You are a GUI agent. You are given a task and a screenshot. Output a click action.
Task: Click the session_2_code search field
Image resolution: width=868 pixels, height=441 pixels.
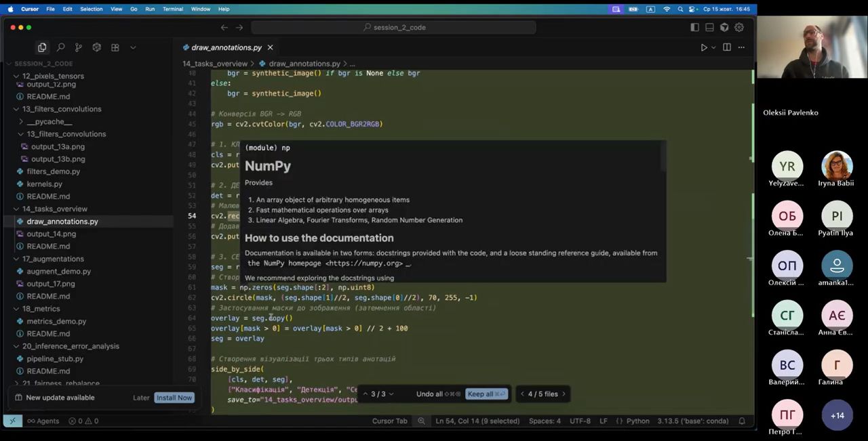tap(393, 28)
